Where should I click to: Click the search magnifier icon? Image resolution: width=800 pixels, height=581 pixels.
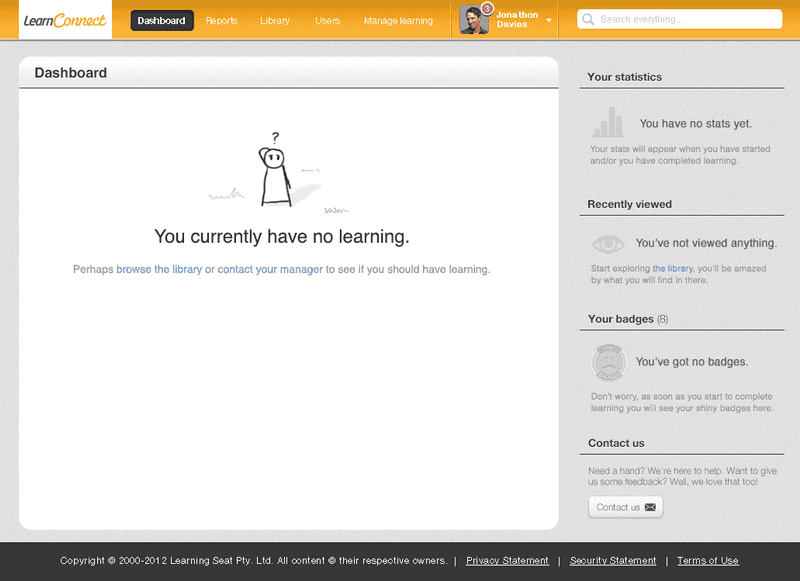tap(588, 19)
